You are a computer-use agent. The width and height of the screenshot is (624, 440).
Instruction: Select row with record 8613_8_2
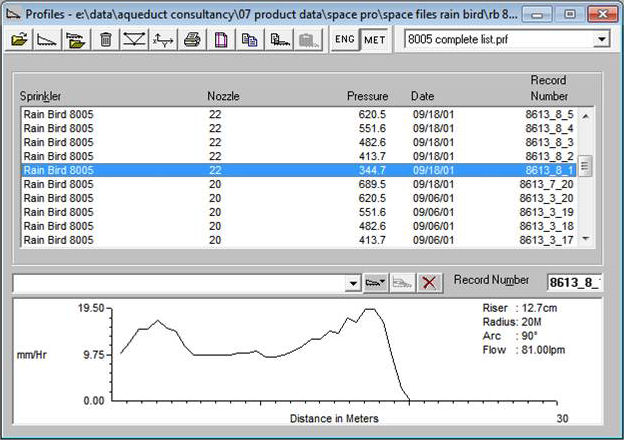tap(298, 156)
